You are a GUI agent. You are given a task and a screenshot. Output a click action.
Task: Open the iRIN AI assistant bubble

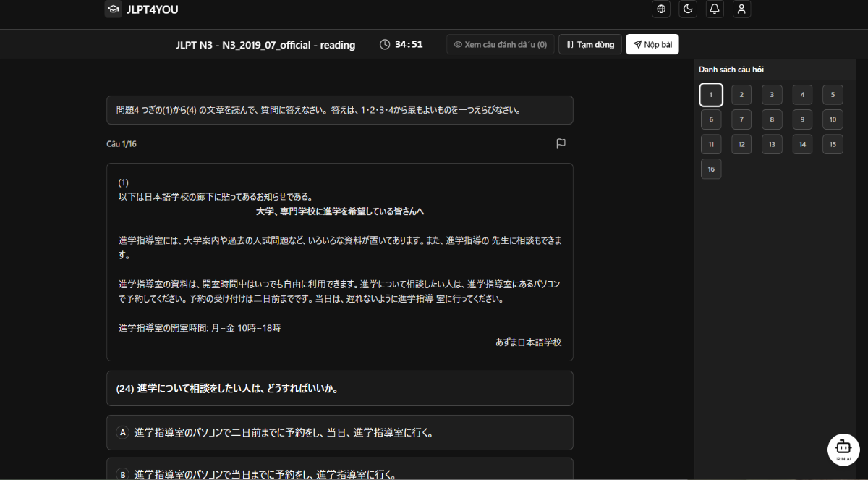[843, 449]
